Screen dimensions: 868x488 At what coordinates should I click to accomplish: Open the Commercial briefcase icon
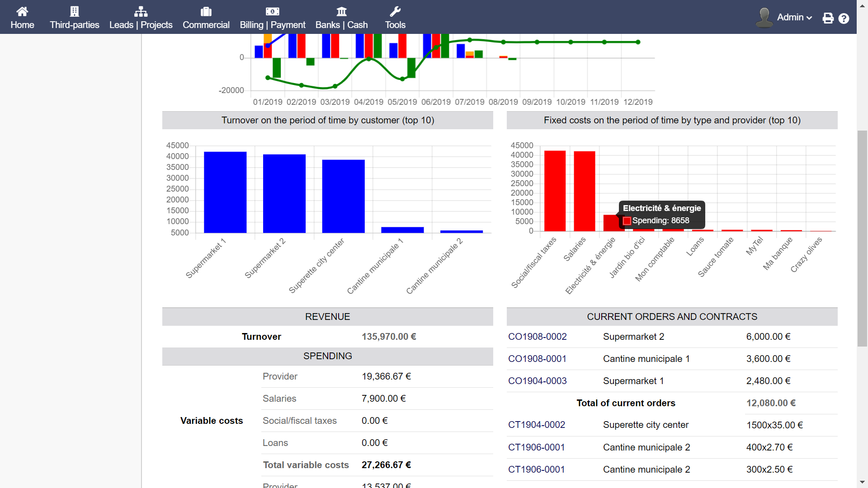point(206,11)
